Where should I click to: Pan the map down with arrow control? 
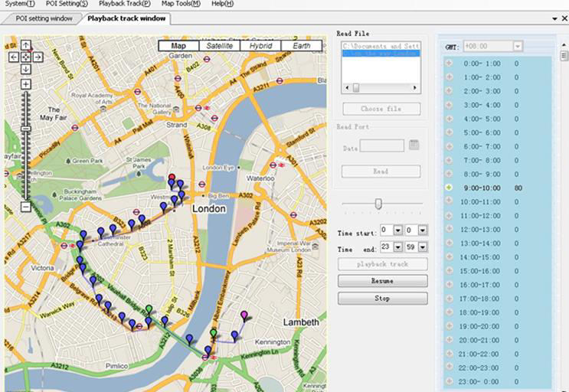click(x=26, y=69)
